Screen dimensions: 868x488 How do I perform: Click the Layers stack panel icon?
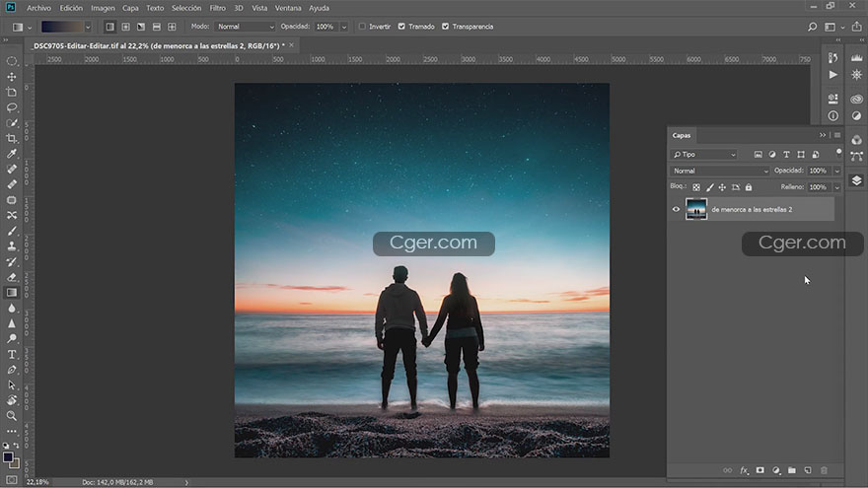pos(857,181)
